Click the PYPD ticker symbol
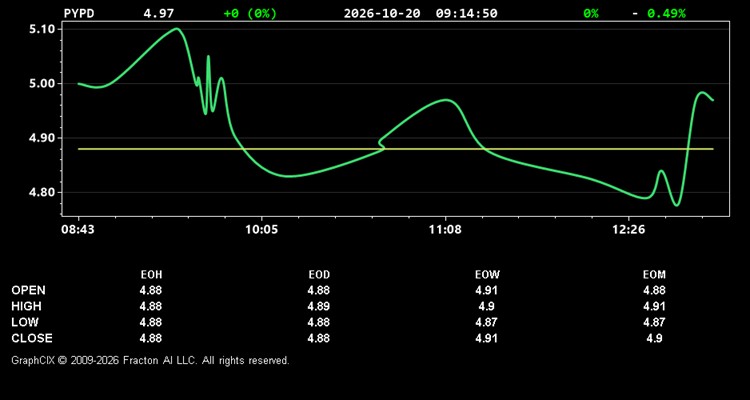This screenshot has height=400, width=750. pos(79,13)
